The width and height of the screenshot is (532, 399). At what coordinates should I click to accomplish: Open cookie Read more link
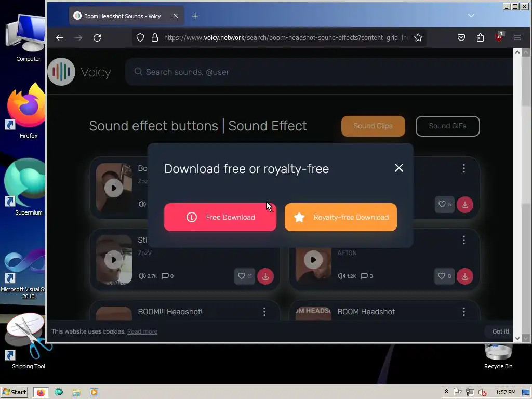click(142, 331)
